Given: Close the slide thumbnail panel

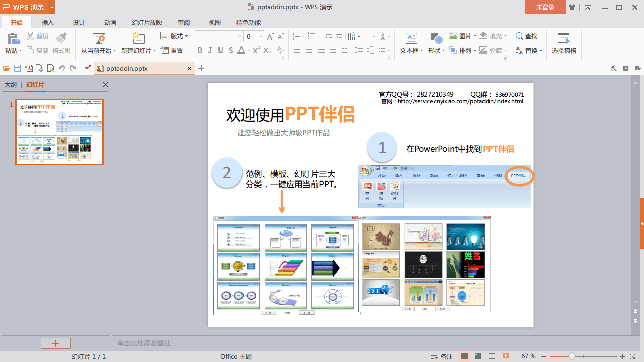Looking at the screenshot, I should [x=105, y=85].
